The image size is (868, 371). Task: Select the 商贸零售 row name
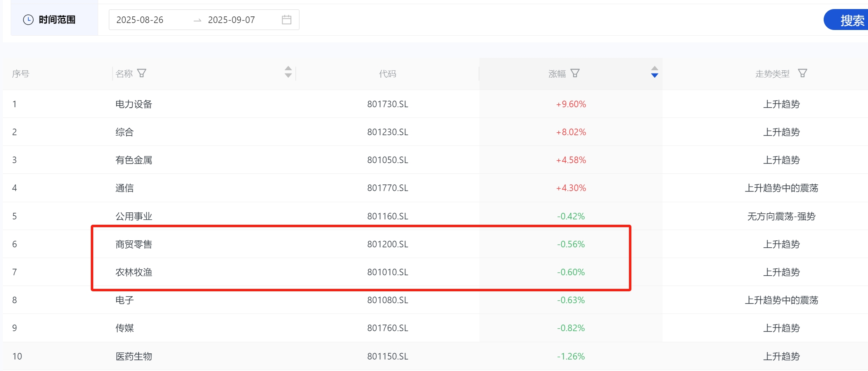[x=134, y=244]
